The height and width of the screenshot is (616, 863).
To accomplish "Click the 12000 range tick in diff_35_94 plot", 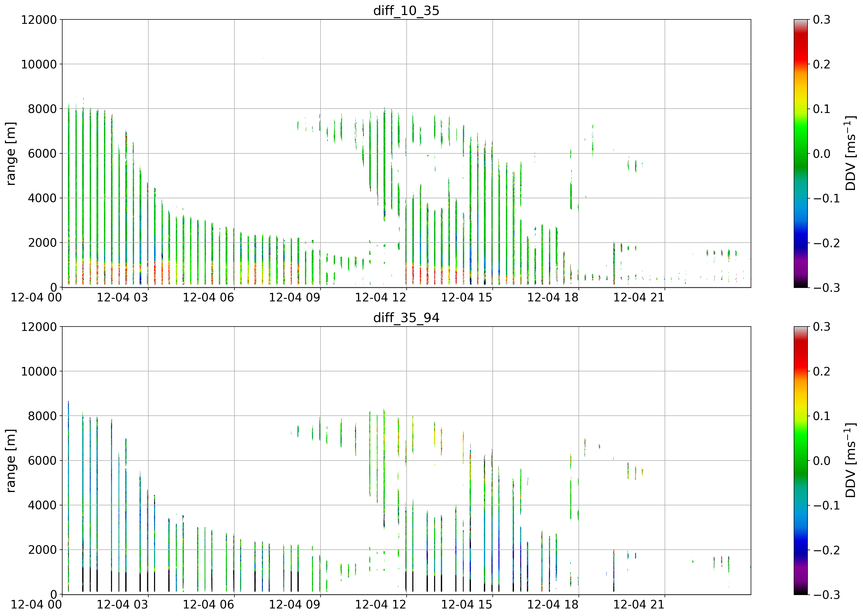I will point(39,327).
